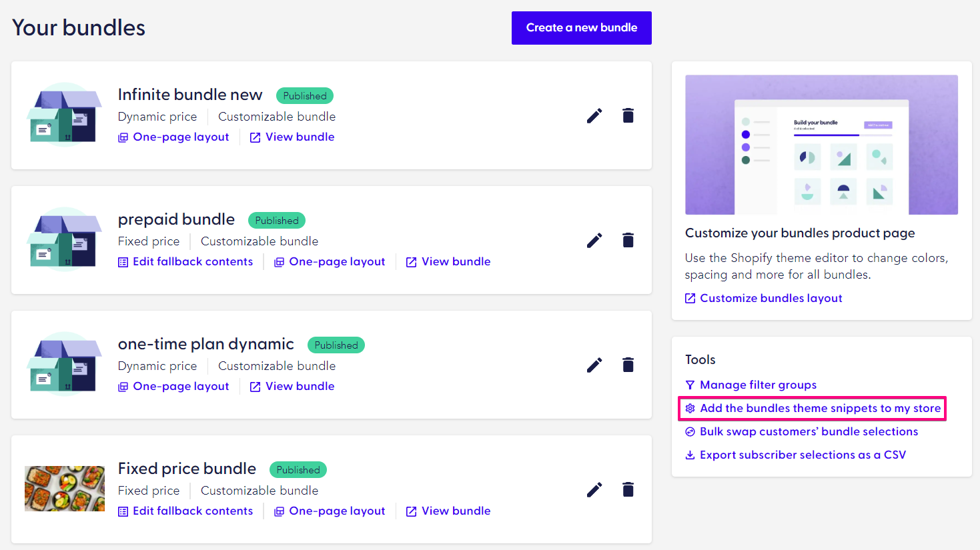Screen dimensions: 980x550
Task: Click the Published badge on Infinite bundle new
Action: click(304, 95)
